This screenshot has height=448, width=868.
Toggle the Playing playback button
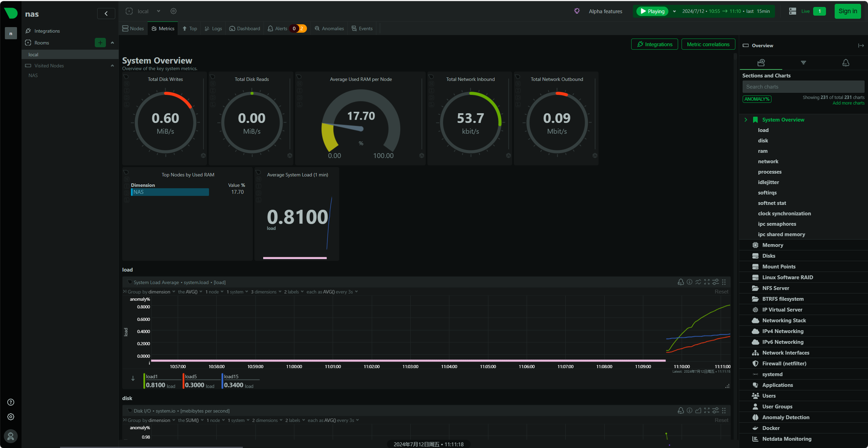(652, 11)
